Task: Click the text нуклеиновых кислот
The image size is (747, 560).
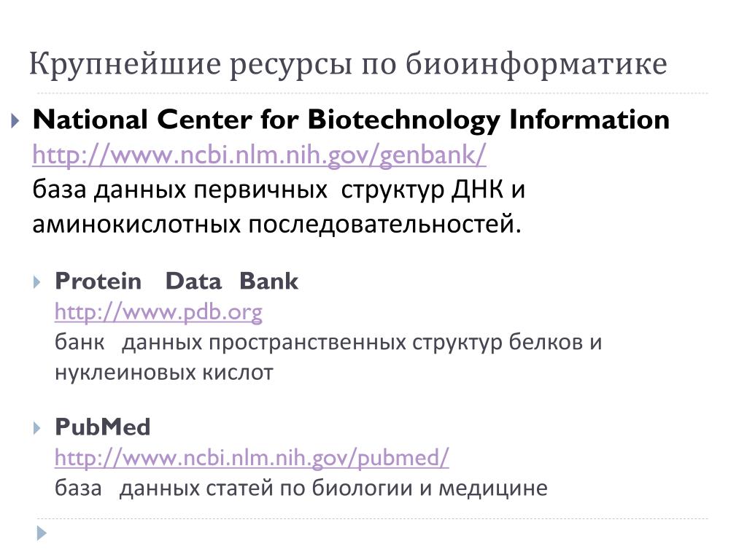Action: pos(164,373)
